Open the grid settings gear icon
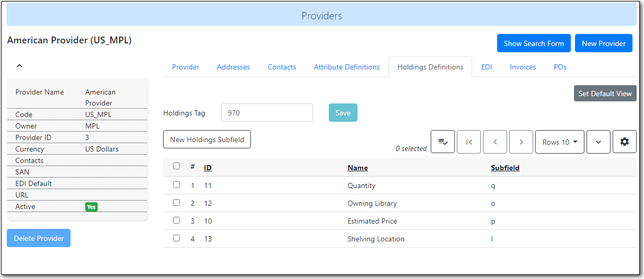The image size is (644, 279). coord(625,142)
